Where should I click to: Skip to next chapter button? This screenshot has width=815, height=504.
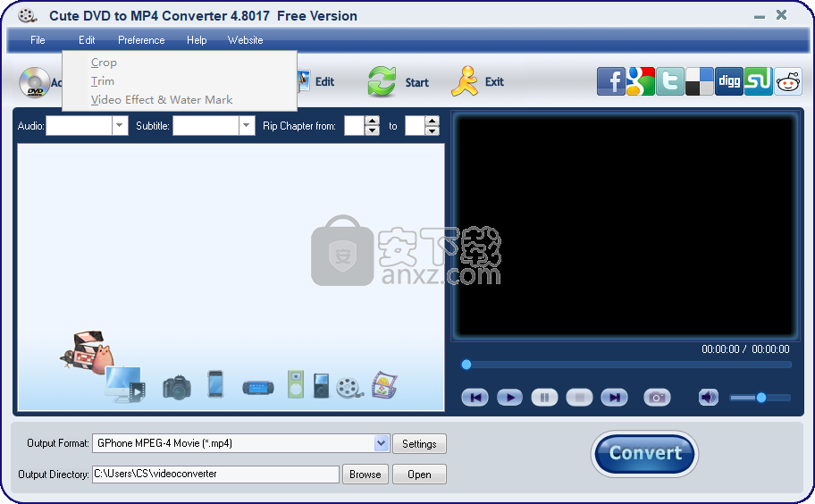click(614, 398)
